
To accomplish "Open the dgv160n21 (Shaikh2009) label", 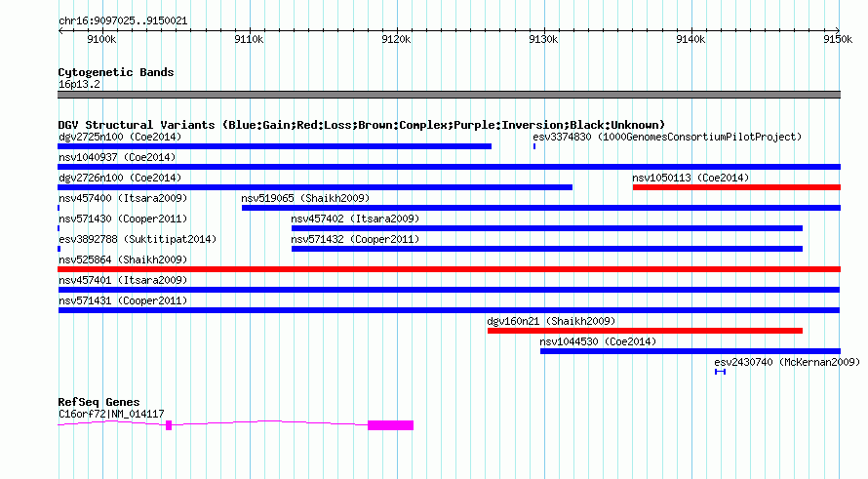I will pyautogui.click(x=551, y=321).
